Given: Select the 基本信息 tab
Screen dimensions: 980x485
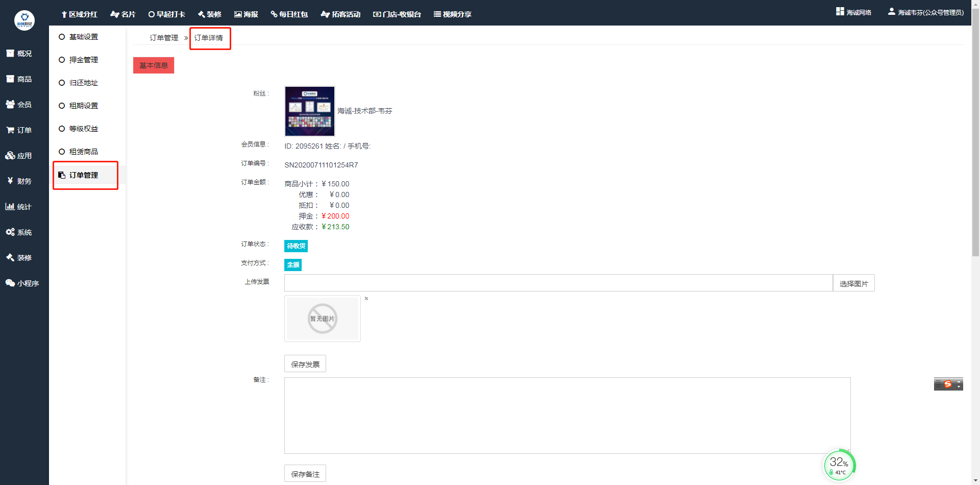Looking at the screenshot, I should coord(154,65).
